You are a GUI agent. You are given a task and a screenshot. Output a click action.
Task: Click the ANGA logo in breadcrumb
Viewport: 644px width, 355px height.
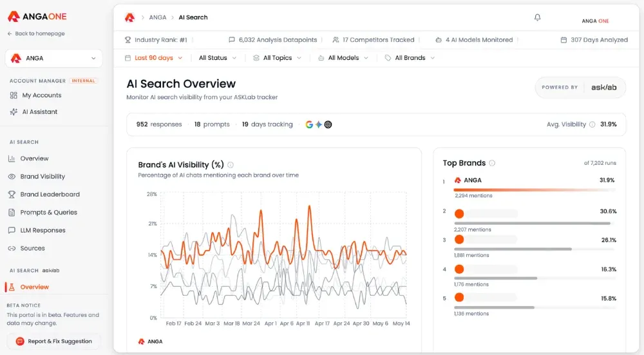130,17
